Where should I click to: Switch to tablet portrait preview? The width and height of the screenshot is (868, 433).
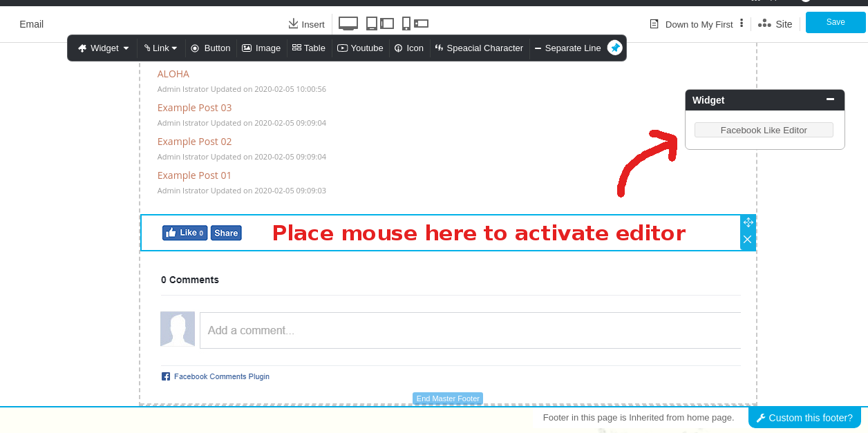click(x=372, y=23)
